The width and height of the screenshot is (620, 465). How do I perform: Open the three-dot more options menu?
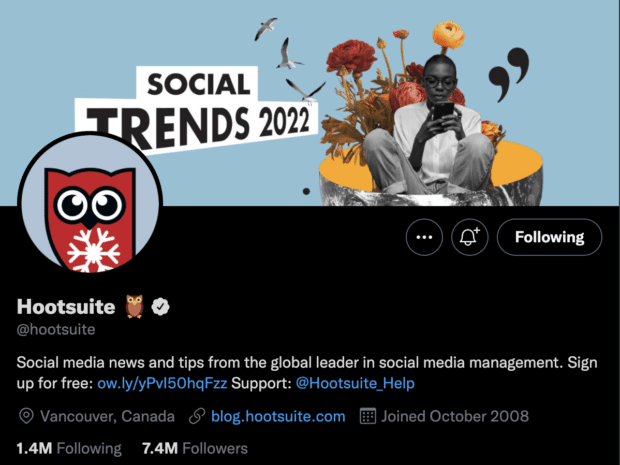coord(424,237)
